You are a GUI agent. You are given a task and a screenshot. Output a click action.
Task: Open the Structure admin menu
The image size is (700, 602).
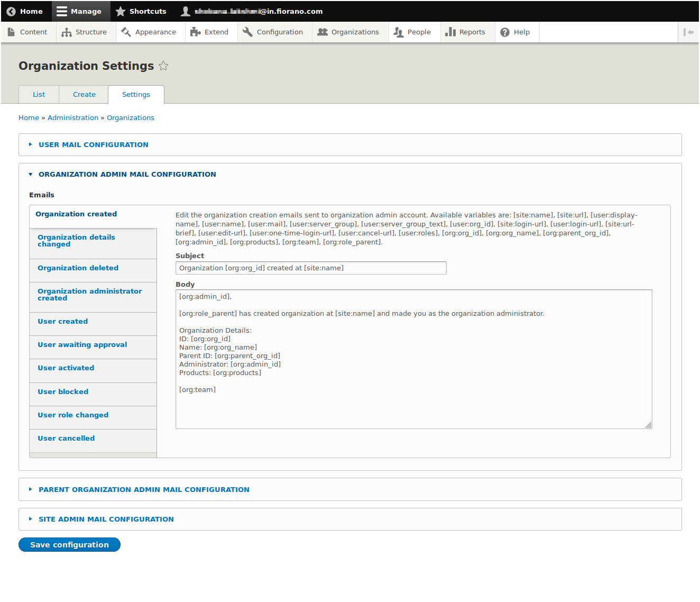click(x=84, y=32)
